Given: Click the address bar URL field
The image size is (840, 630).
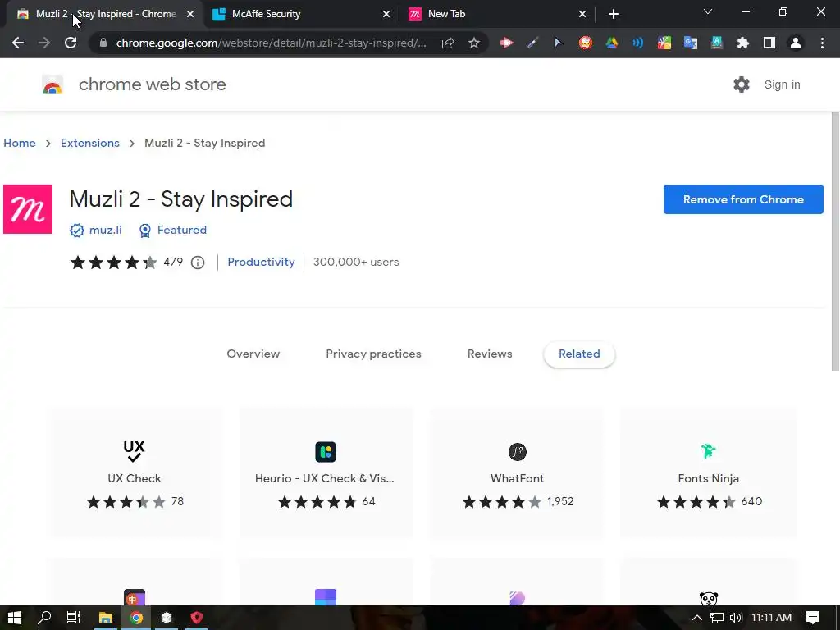Looking at the screenshot, I should pyautogui.click(x=271, y=43).
